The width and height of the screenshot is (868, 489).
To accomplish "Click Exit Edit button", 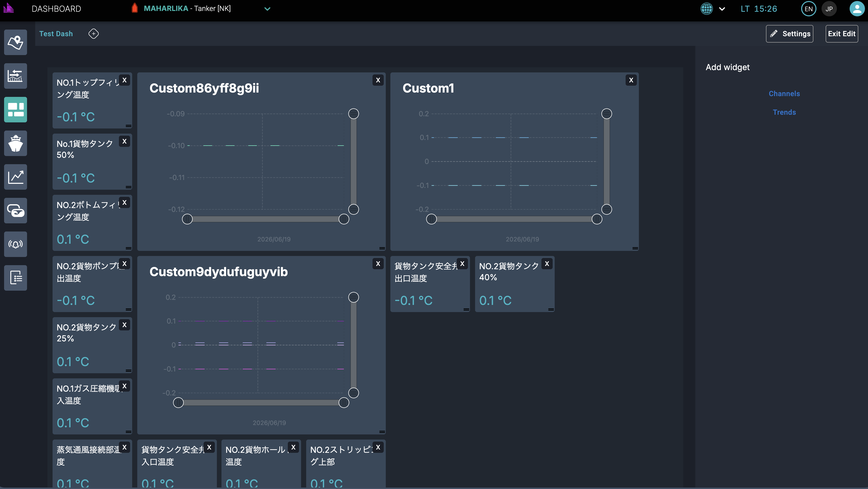I will [x=841, y=34].
